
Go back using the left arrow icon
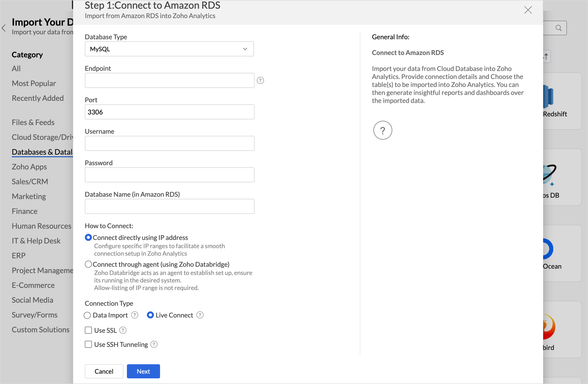(x=4, y=28)
